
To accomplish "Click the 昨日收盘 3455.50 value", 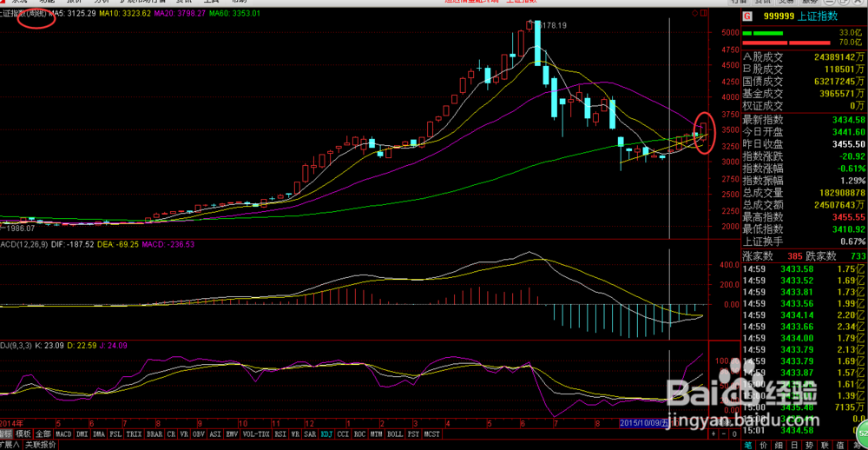I will click(x=847, y=143).
